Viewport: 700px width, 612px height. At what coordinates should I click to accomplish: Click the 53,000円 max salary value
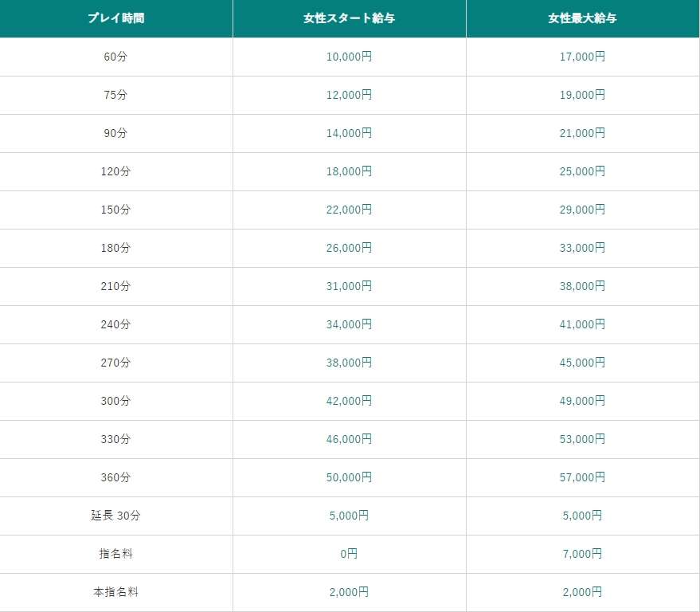[583, 439]
